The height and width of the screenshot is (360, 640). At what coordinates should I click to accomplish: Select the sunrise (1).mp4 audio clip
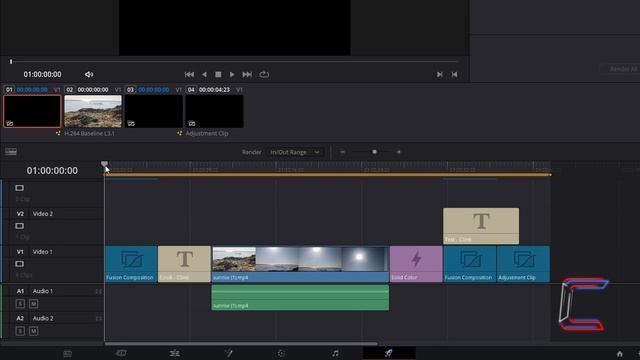(x=300, y=298)
